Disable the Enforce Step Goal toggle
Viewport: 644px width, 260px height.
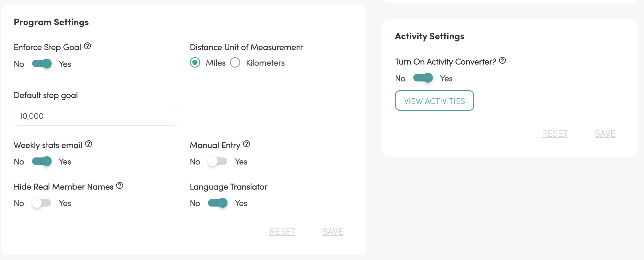click(x=42, y=64)
